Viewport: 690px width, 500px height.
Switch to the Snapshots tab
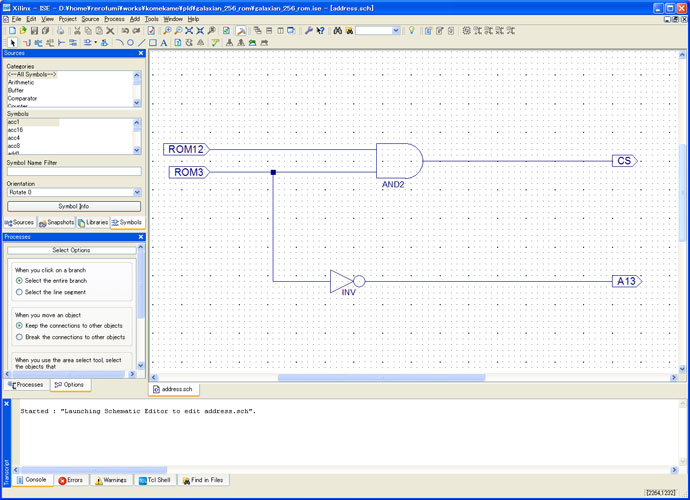(x=57, y=223)
